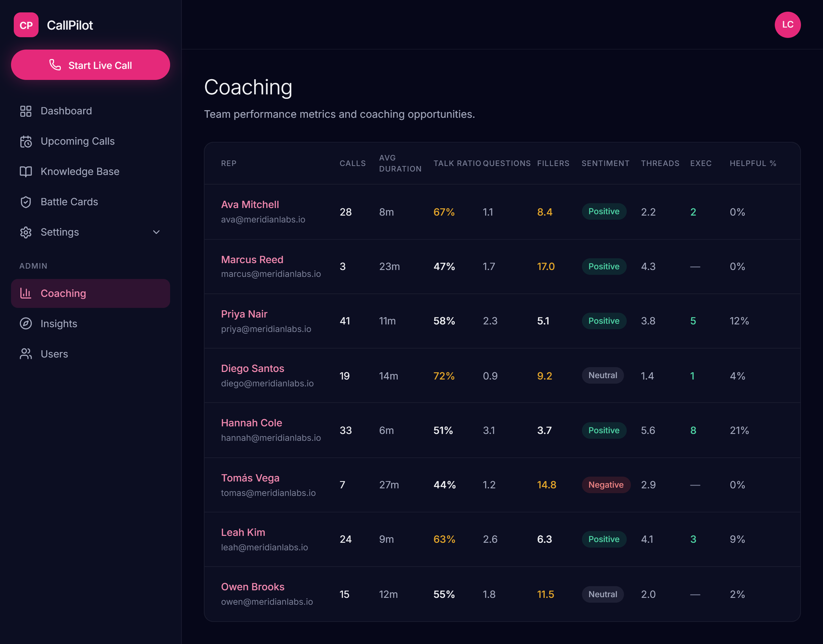Go to Upcoming Calls
823x644 pixels.
(91, 141)
